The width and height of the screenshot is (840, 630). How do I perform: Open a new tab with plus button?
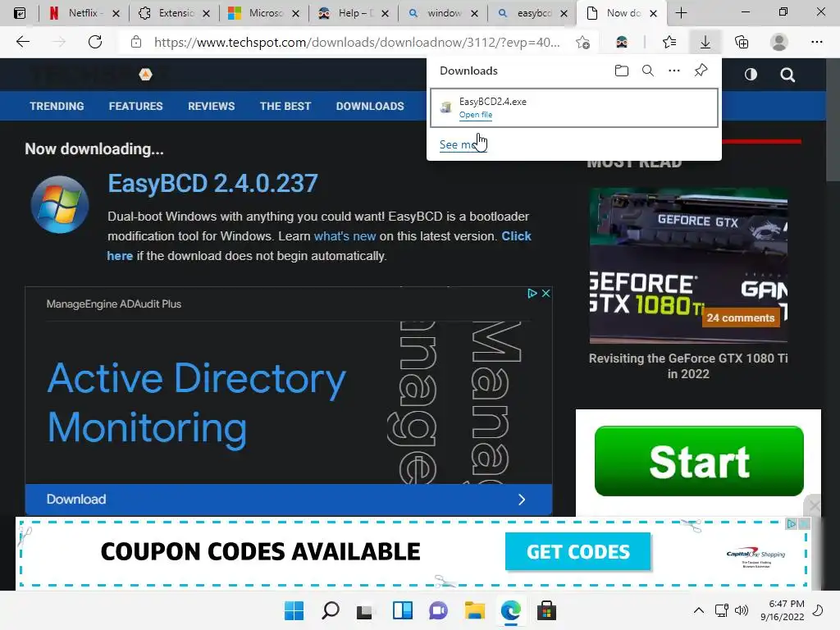(x=681, y=13)
